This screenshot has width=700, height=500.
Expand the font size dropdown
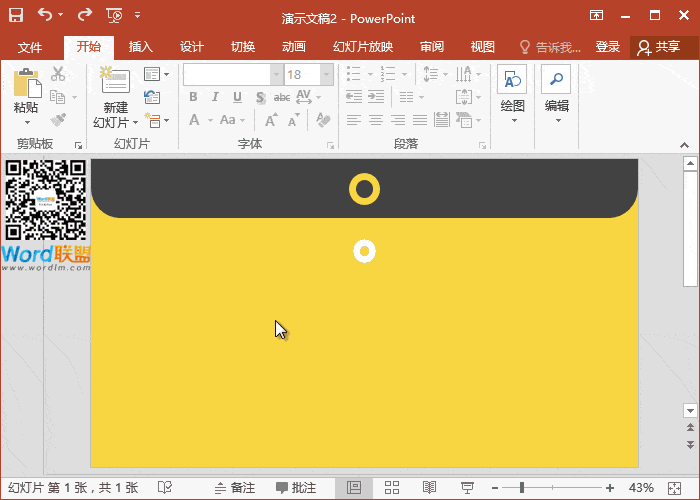326,75
